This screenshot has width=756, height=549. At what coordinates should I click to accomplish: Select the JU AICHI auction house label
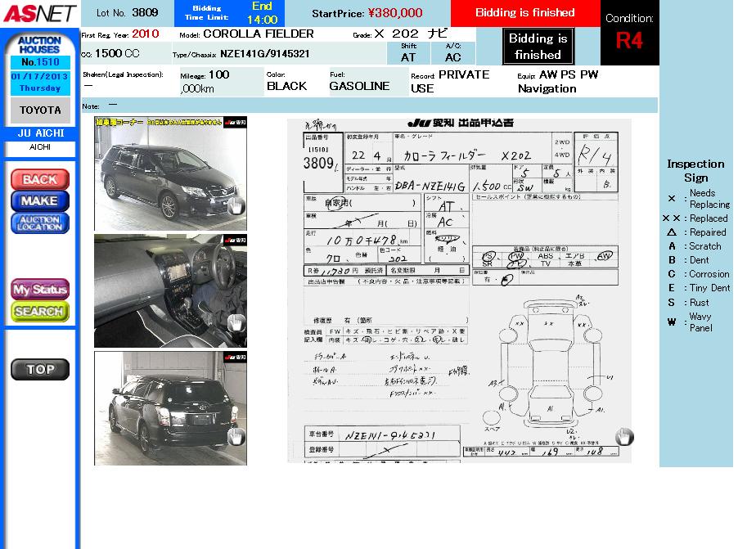40,133
